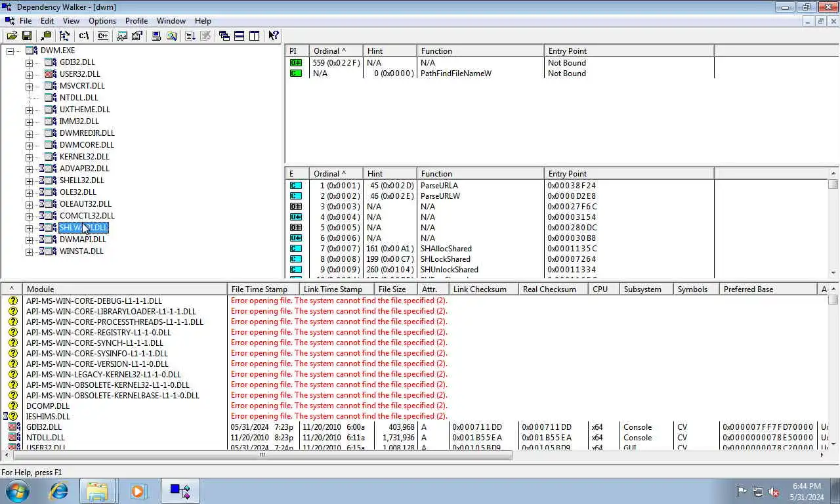Sort imports by Function column header
840x504 pixels.
[x=480, y=51]
